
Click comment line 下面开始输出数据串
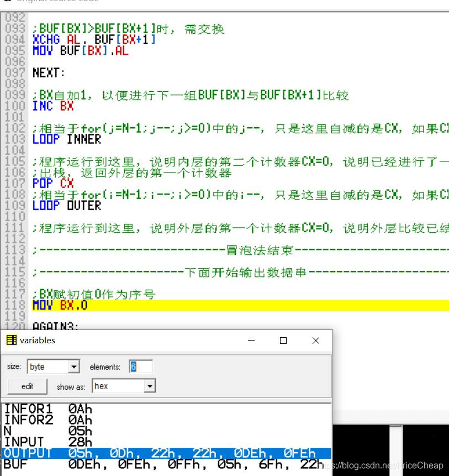point(240,273)
